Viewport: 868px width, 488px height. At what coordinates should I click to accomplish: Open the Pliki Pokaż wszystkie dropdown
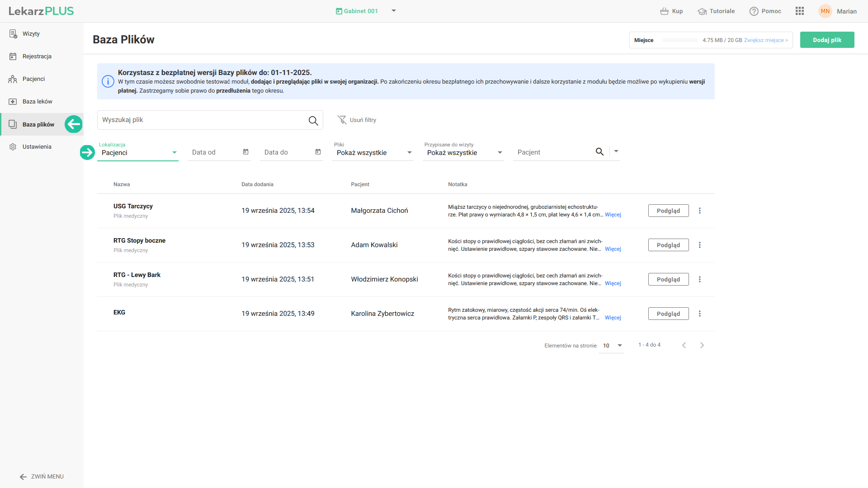point(409,153)
